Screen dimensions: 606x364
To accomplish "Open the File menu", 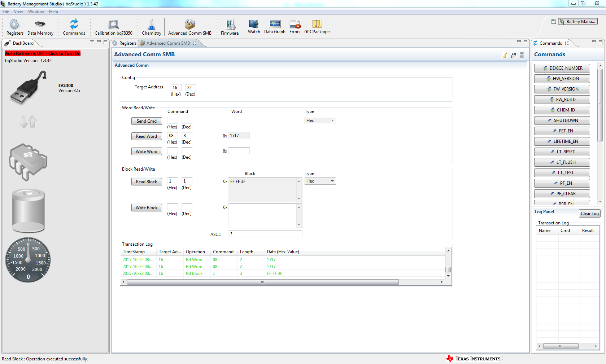I will pyautogui.click(x=6, y=12).
